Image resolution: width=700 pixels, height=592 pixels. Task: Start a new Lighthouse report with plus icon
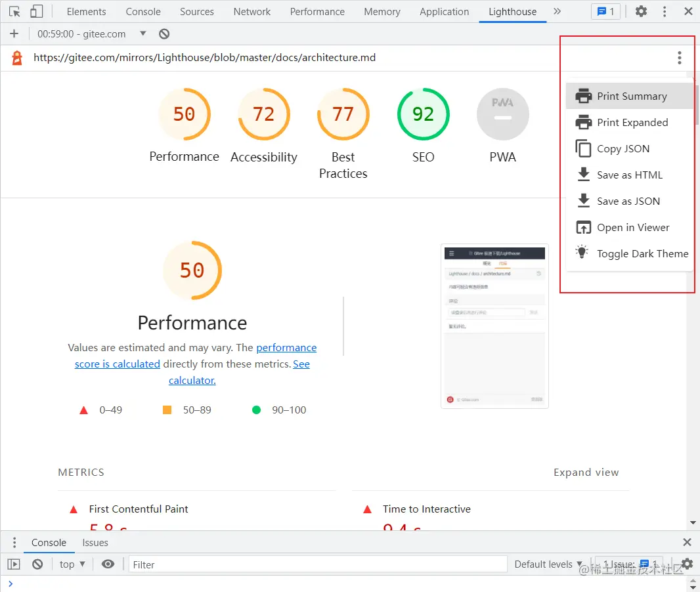pyautogui.click(x=14, y=34)
